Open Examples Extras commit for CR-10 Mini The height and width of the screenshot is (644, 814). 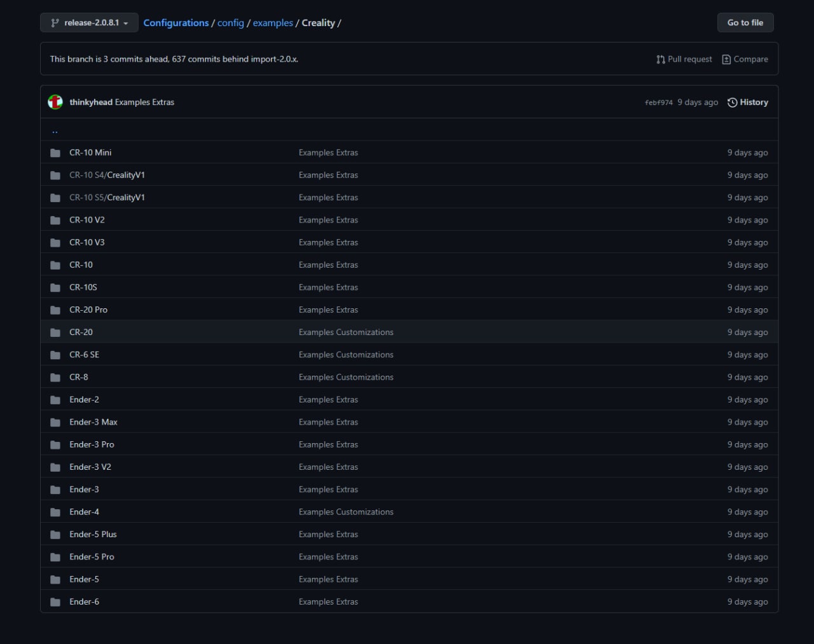[x=328, y=153]
